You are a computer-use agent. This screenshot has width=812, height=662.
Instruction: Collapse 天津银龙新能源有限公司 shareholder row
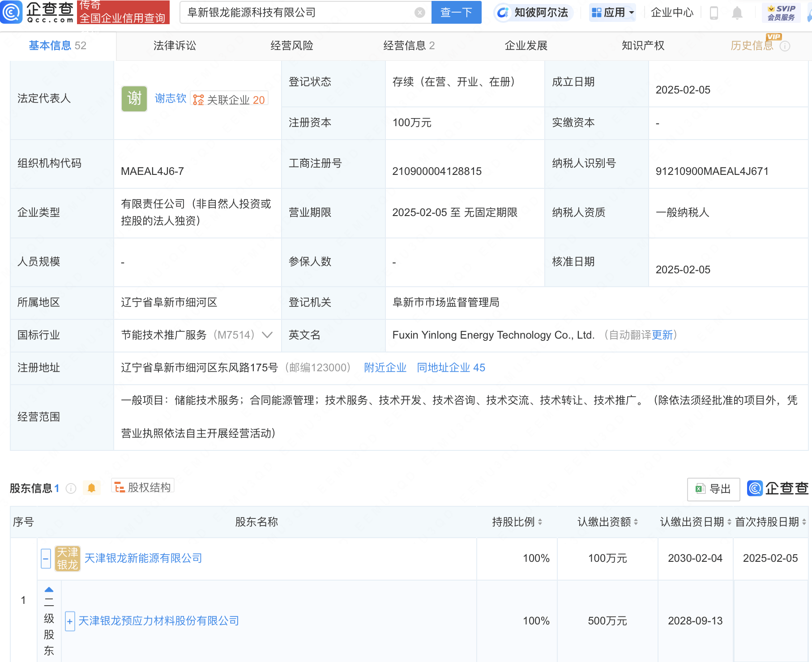[46, 559]
